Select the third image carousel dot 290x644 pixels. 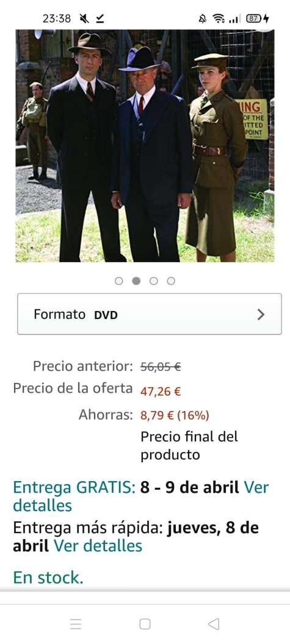point(153,281)
